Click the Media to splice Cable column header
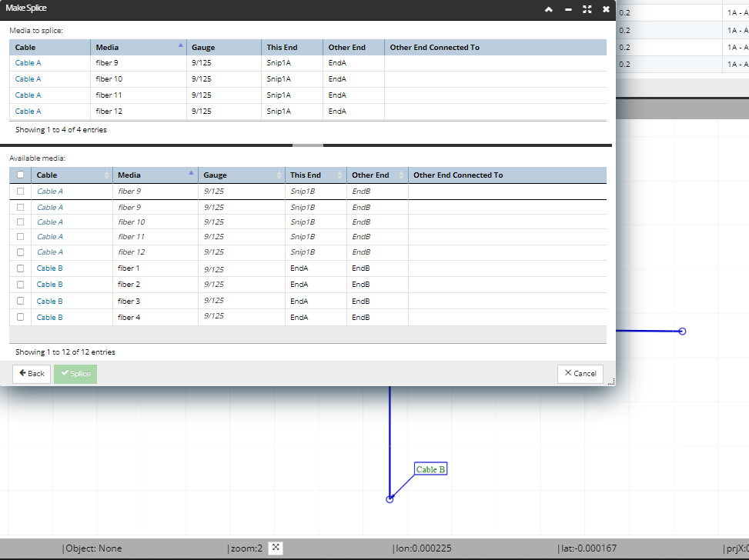Image resolution: width=749 pixels, height=560 pixels. (x=50, y=47)
